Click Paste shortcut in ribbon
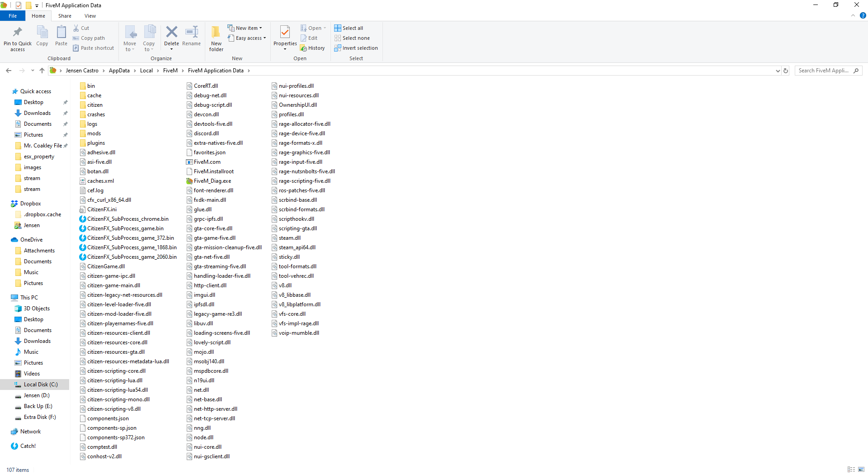The width and height of the screenshot is (868, 475). tap(94, 48)
